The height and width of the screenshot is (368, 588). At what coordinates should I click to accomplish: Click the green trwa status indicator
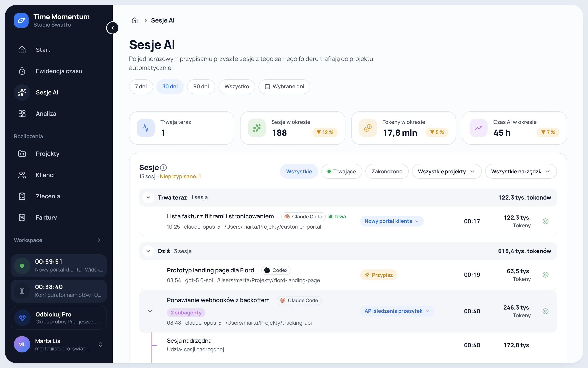point(337,217)
